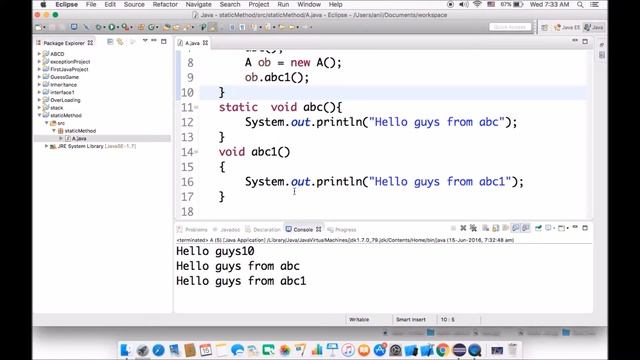Open the Package Explorer View Menu triangle
This screenshot has width=640, height=360.
pyautogui.click(x=145, y=41)
